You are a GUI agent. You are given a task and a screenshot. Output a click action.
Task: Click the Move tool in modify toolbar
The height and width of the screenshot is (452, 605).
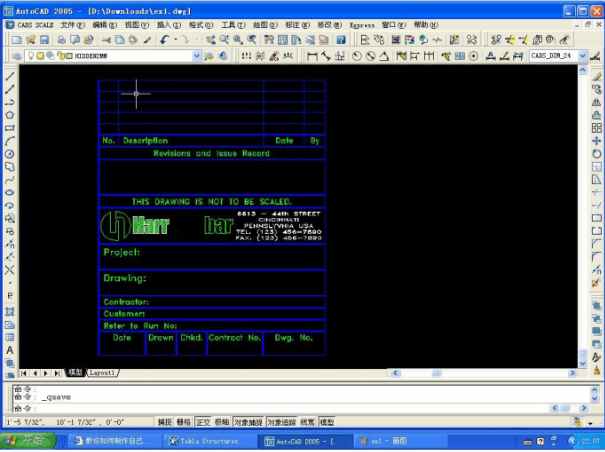(x=597, y=141)
